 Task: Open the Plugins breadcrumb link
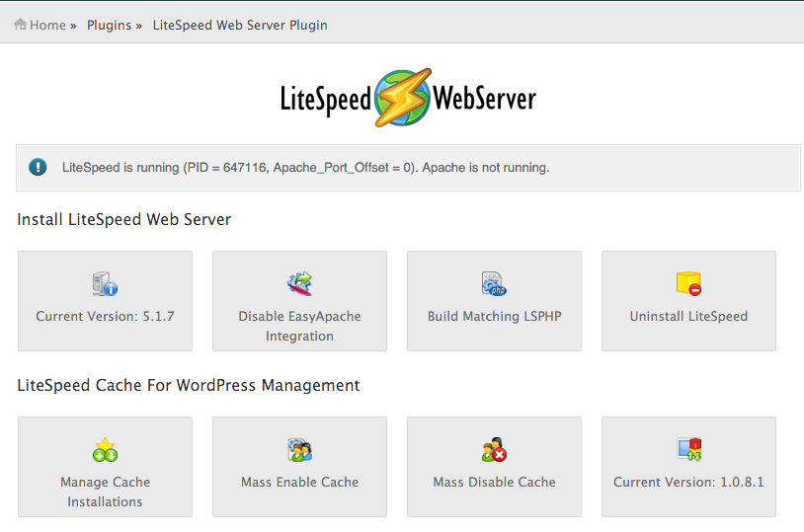(110, 25)
